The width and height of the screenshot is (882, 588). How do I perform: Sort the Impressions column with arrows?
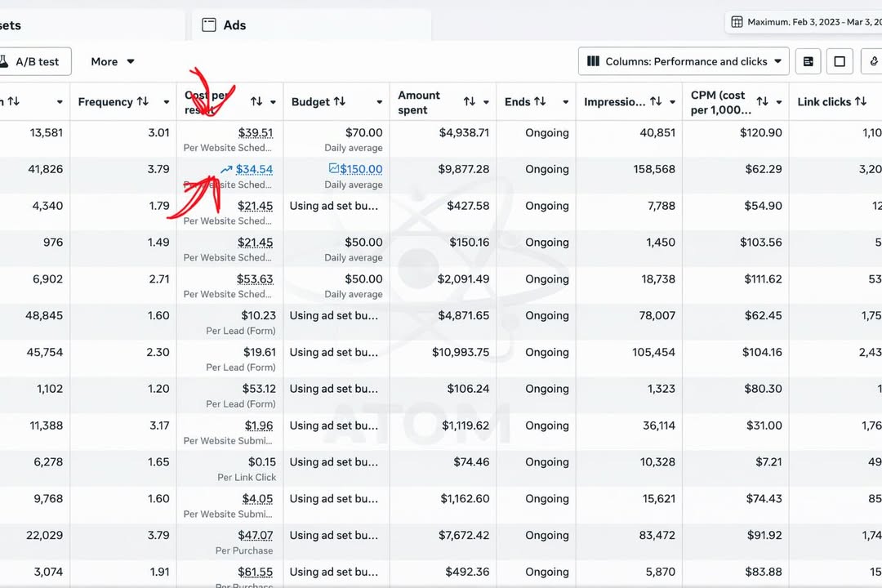pyautogui.click(x=656, y=102)
